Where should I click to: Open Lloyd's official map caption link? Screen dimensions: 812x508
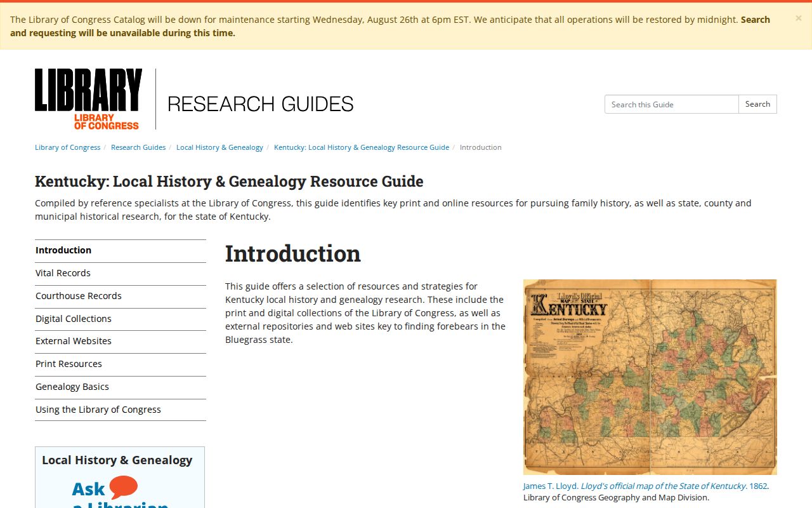[x=646, y=486]
